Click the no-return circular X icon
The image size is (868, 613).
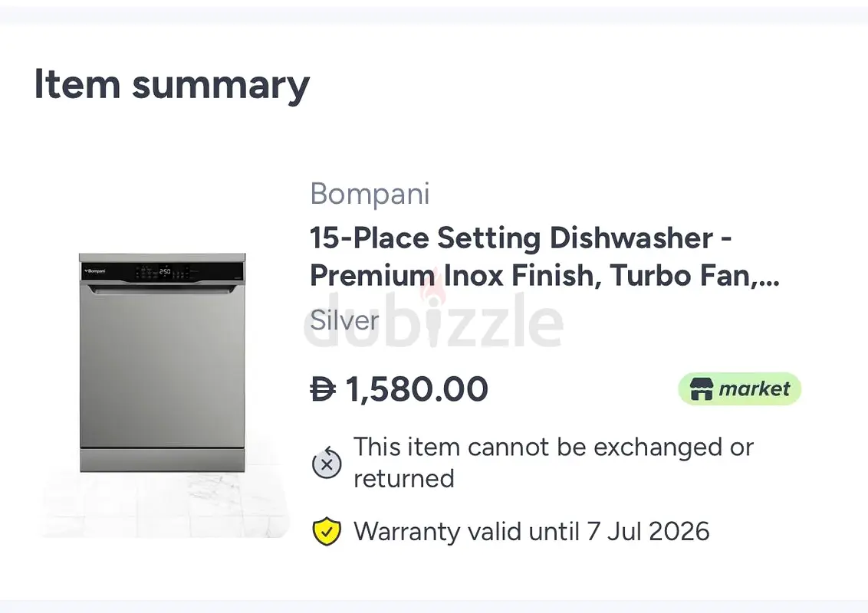327,463
